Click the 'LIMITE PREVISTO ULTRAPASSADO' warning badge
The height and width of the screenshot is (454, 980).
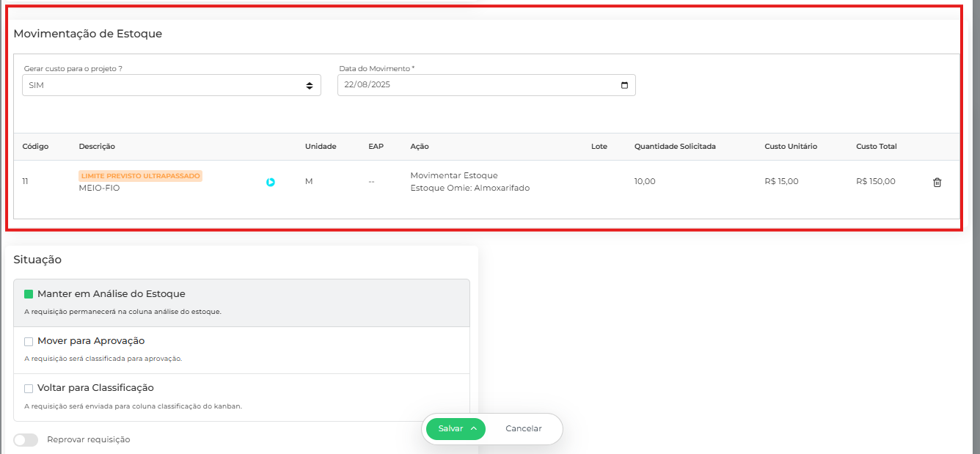[x=140, y=176]
